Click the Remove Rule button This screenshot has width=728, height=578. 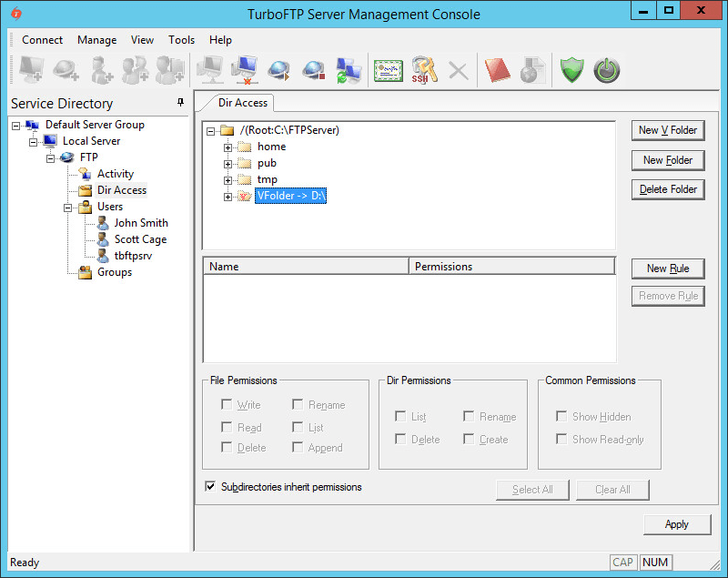point(668,296)
